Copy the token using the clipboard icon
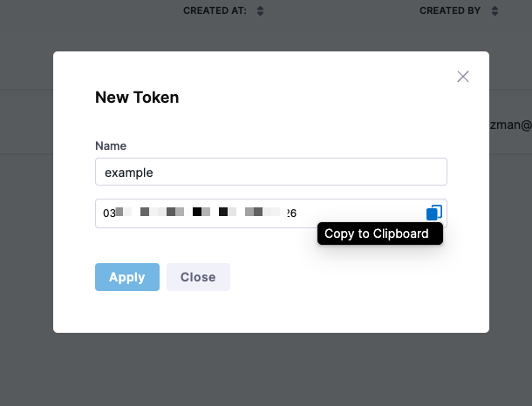 434,213
